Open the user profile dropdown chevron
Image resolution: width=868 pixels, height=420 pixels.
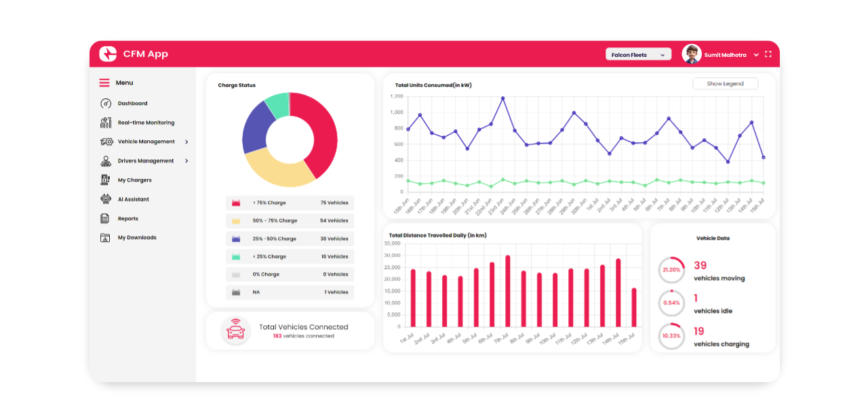click(756, 55)
